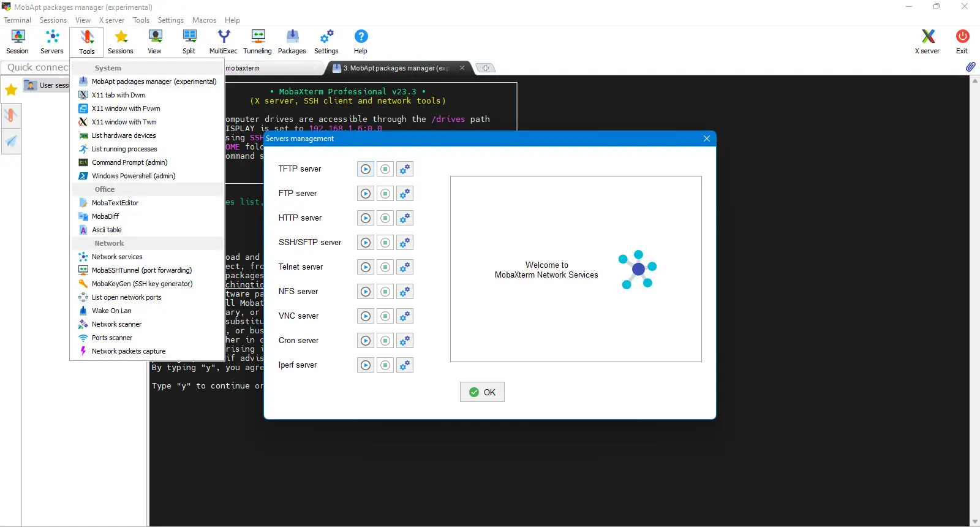Image resolution: width=980 pixels, height=527 pixels.
Task: Open Windows Powershell (admin)
Action: (x=148, y=176)
